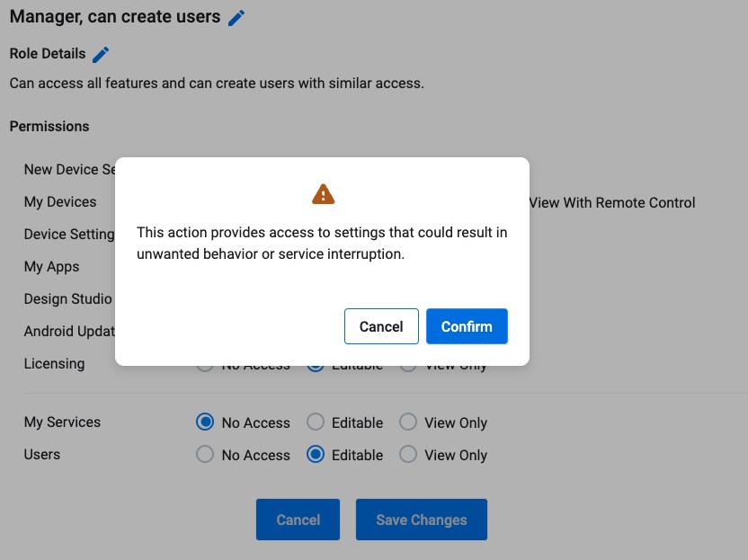Click the My Devices permission label
Viewport: 748px width, 560px height.
pos(60,202)
